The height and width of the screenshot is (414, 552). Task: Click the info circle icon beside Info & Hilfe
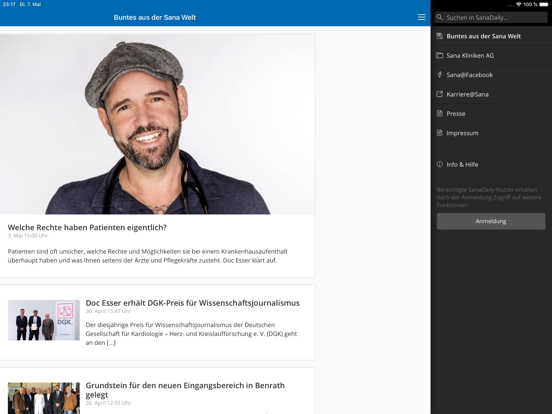point(439,164)
